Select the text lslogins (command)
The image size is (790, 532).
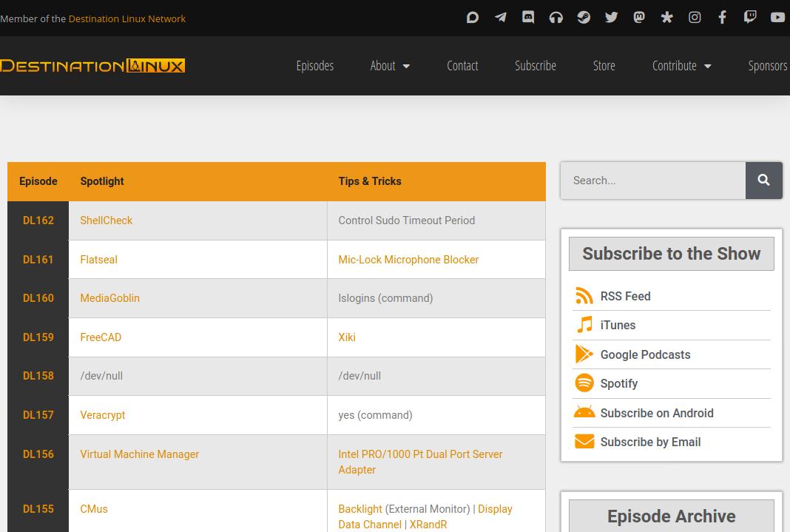[x=385, y=297]
